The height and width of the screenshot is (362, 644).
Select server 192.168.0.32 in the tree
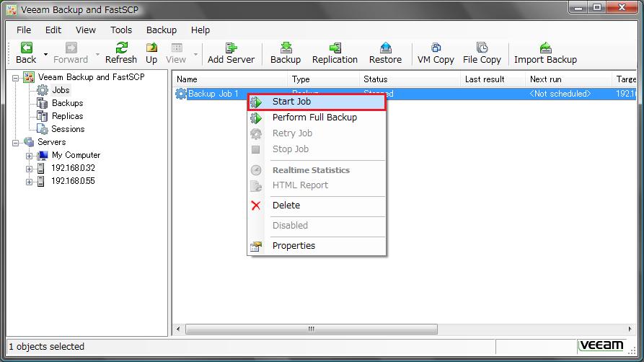(x=73, y=168)
